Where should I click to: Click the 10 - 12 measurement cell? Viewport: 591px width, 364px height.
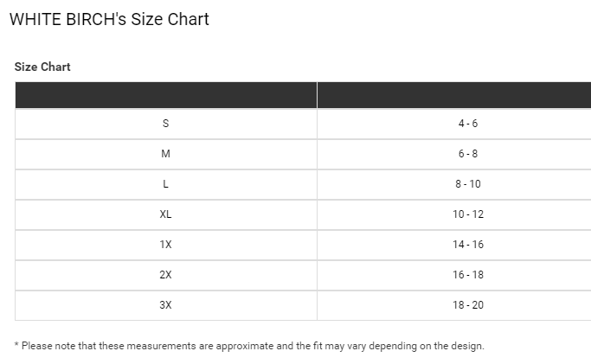468,214
